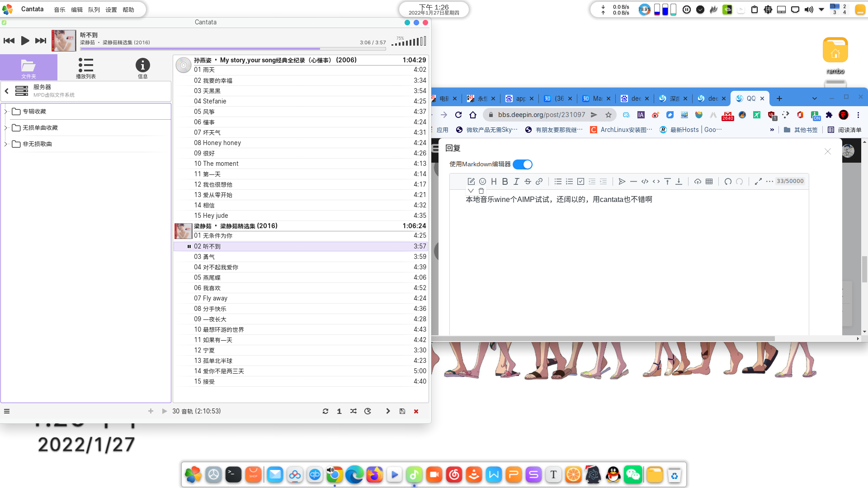This screenshot has width=868, height=488.
Task: Skip to the next track
Action: tap(41, 41)
